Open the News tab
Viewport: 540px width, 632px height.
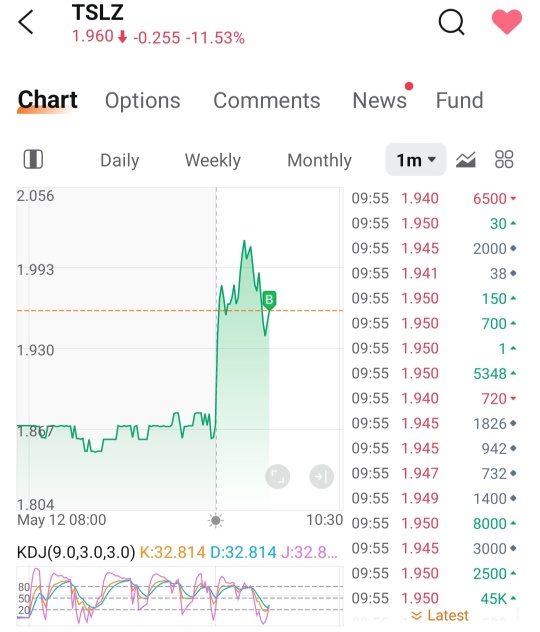coord(380,100)
